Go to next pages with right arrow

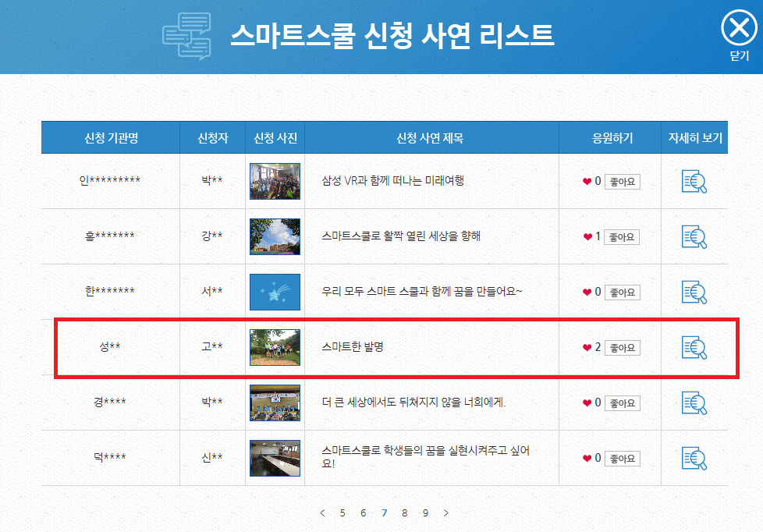click(x=445, y=513)
